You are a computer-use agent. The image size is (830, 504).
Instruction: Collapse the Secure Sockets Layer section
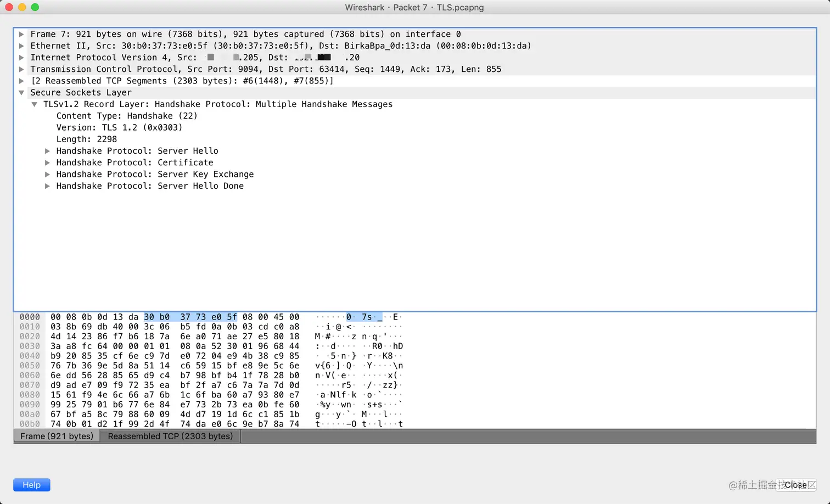[x=21, y=92]
